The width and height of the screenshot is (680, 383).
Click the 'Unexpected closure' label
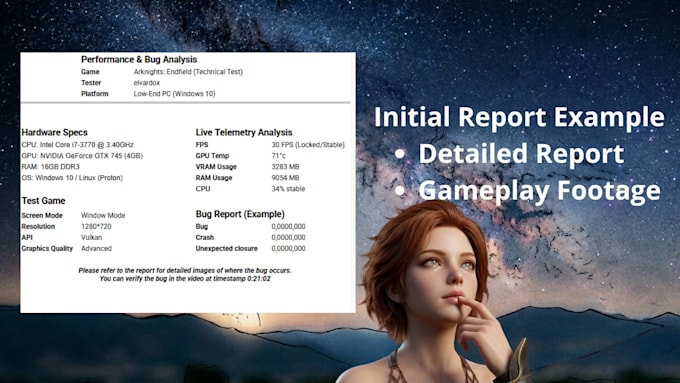(226, 248)
